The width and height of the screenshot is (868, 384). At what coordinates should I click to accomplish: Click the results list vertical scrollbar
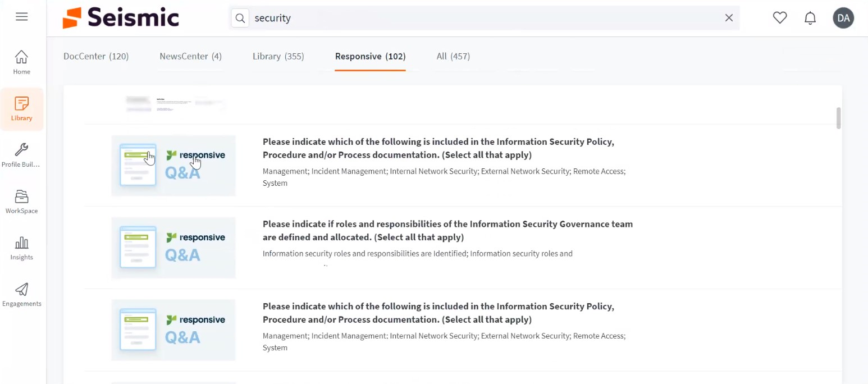click(x=839, y=118)
